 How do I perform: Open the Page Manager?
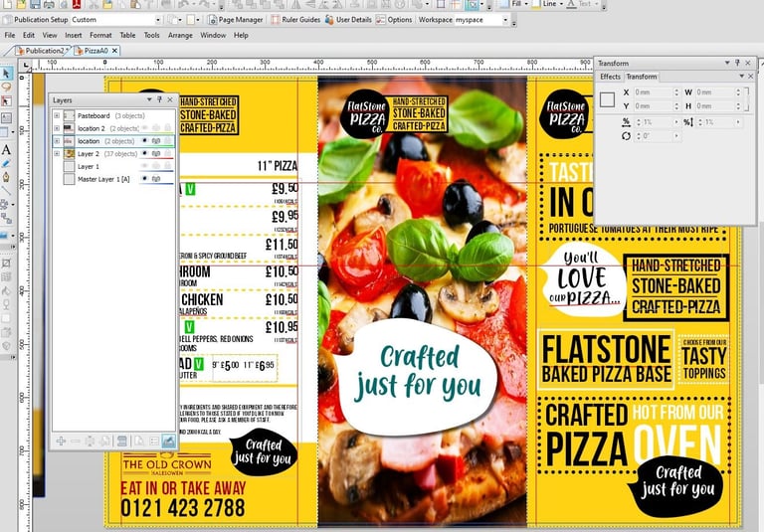[236, 20]
